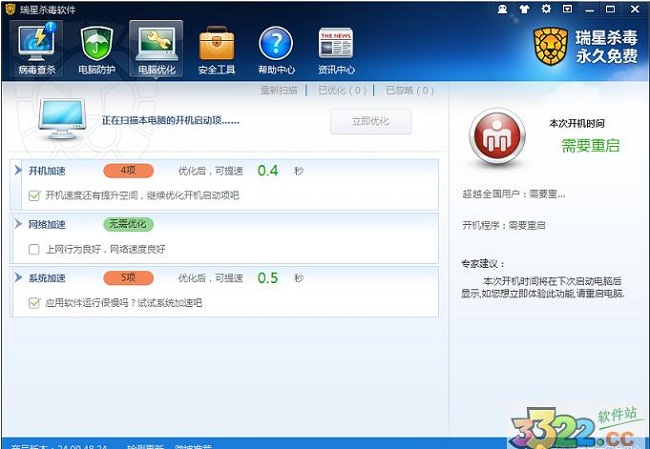Click the orange 4项 badge
650x449 pixels.
point(129,171)
